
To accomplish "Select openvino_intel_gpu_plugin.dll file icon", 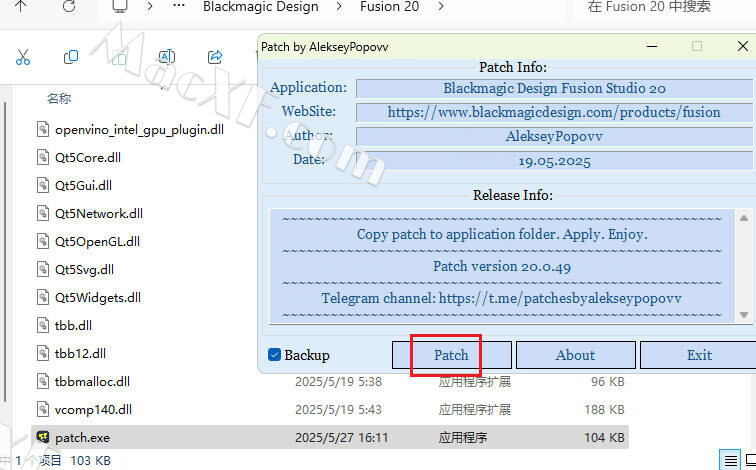I will [x=43, y=129].
